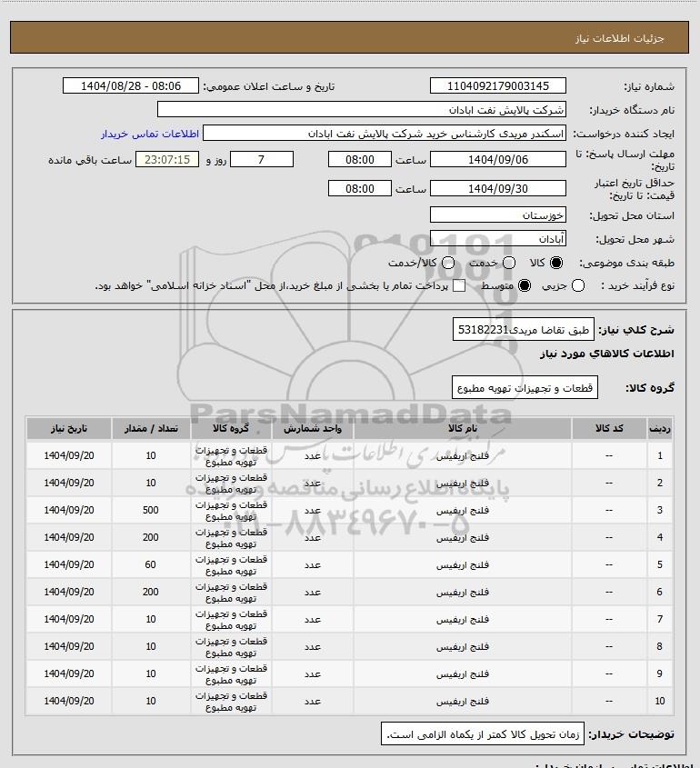Select the خدمت radio button
This screenshot has height=768, width=700.
click(509, 263)
